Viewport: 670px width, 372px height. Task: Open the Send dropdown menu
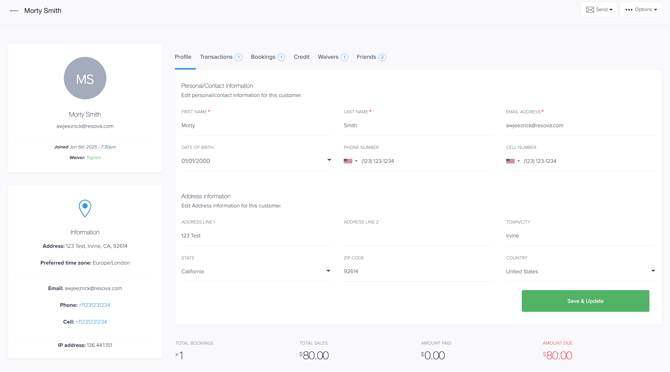point(599,9)
